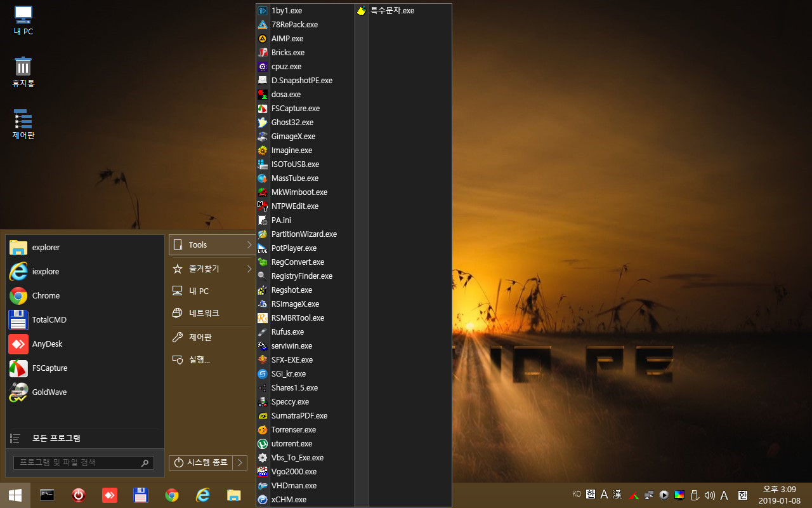Open SGI_kr.exe
Viewport: 812px width, 508px height.
point(305,374)
